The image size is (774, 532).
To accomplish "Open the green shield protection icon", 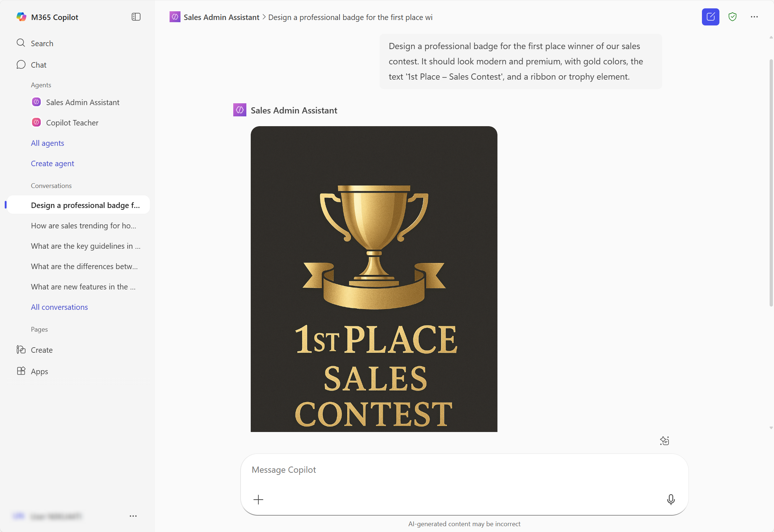I will coord(732,17).
